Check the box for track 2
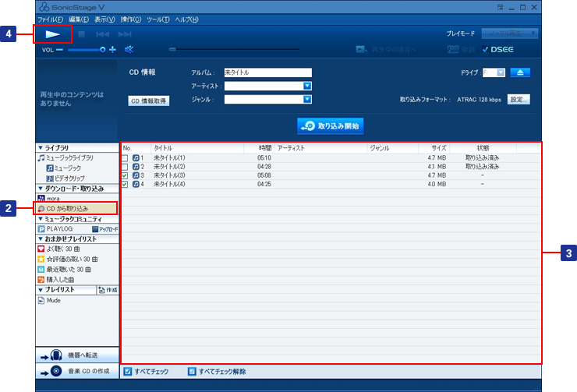This screenshot has width=577, height=392. pyautogui.click(x=126, y=167)
